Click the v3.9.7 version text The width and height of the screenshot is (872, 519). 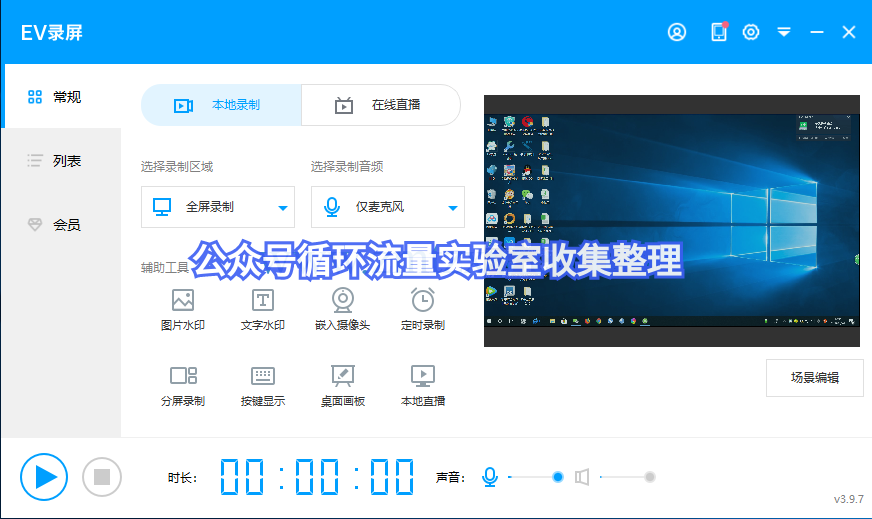click(848, 499)
